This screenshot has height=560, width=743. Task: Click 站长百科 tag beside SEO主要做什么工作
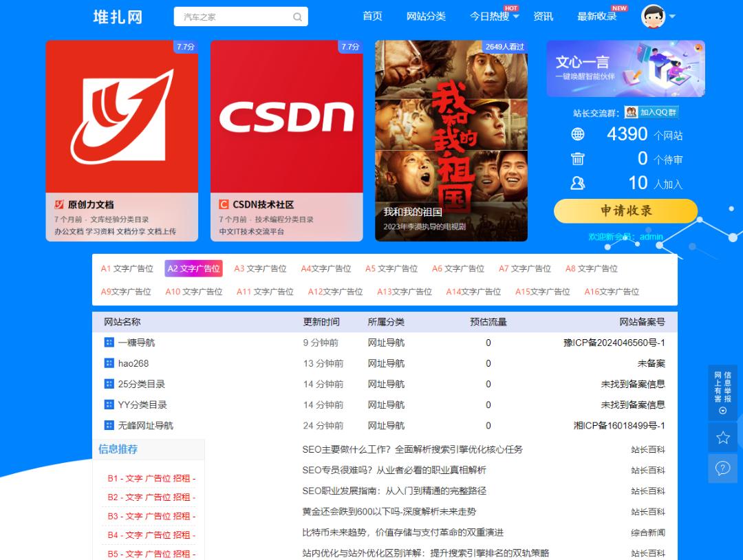(x=648, y=450)
